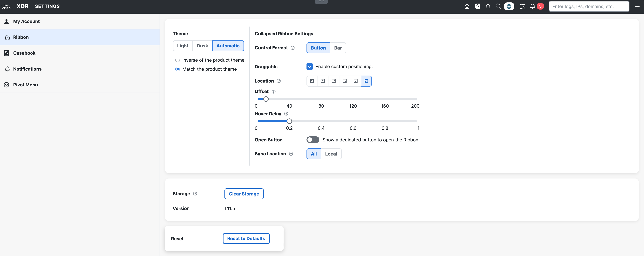
Task: Click the gear settings icon in toolbar
Action: point(509,6)
